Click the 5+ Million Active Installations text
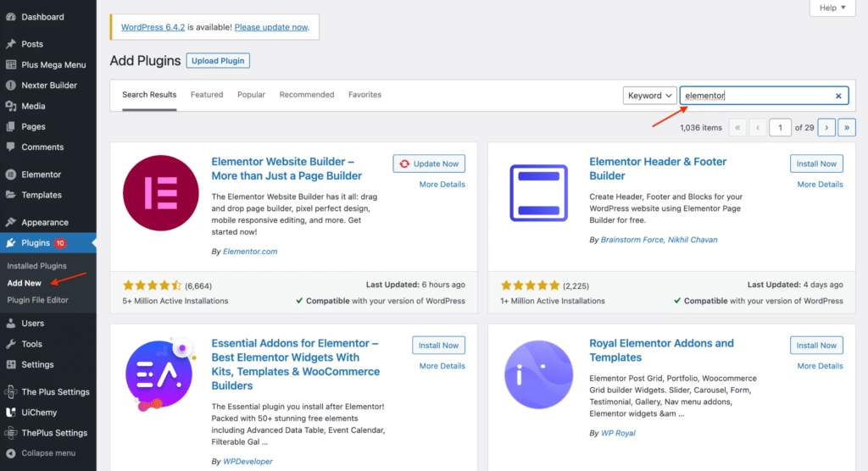This screenshot has width=868, height=471. click(175, 301)
